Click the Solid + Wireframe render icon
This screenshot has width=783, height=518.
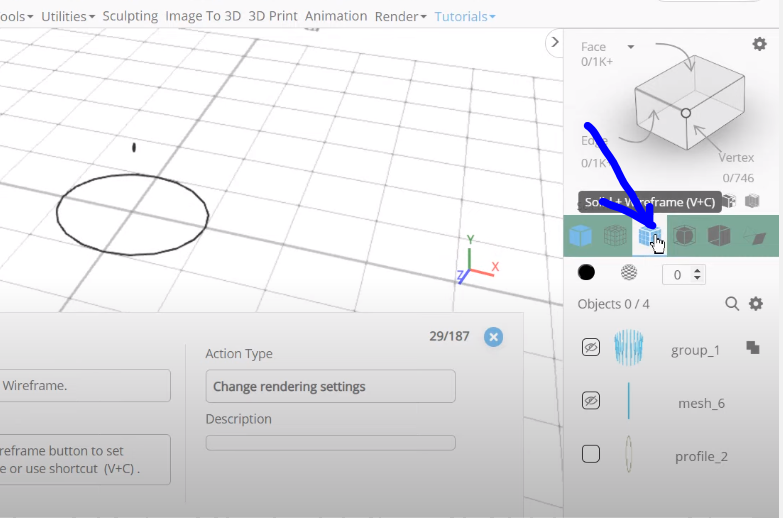click(649, 236)
